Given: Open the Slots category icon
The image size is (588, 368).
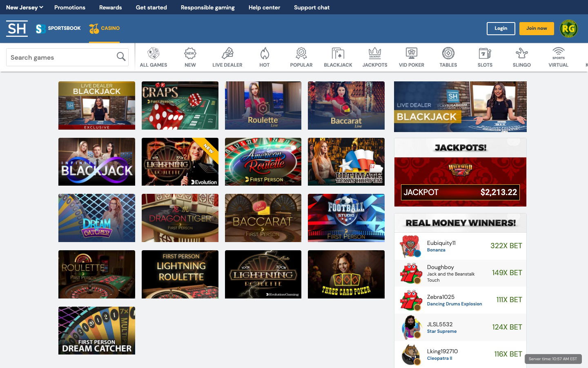Looking at the screenshot, I should point(485,53).
